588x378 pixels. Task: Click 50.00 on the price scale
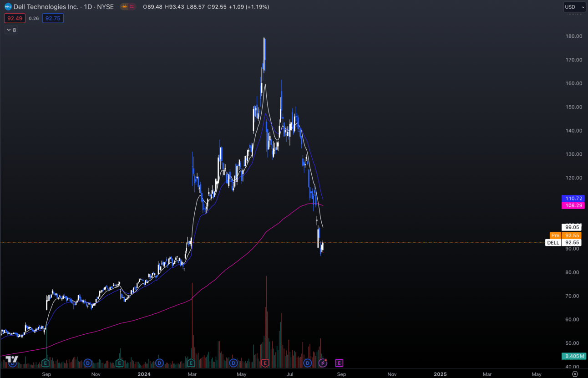(x=572, y=343)
